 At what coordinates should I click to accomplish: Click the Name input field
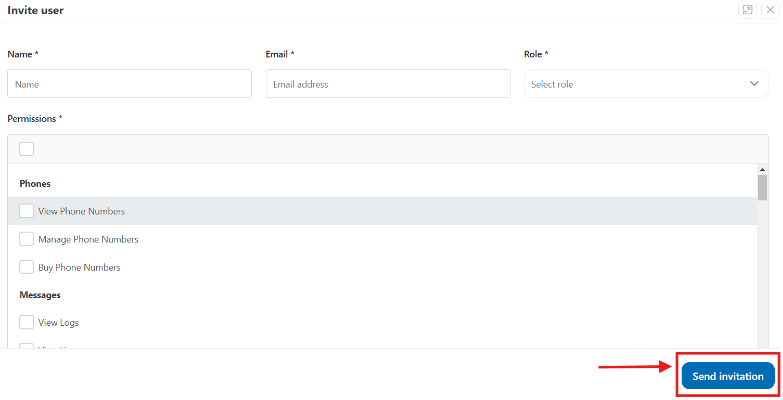129,84
